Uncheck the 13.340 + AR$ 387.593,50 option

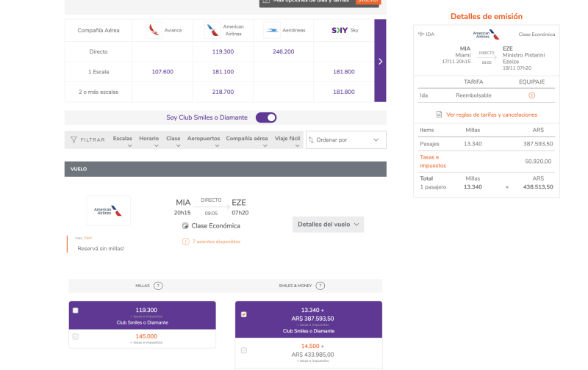click(244, 315)
